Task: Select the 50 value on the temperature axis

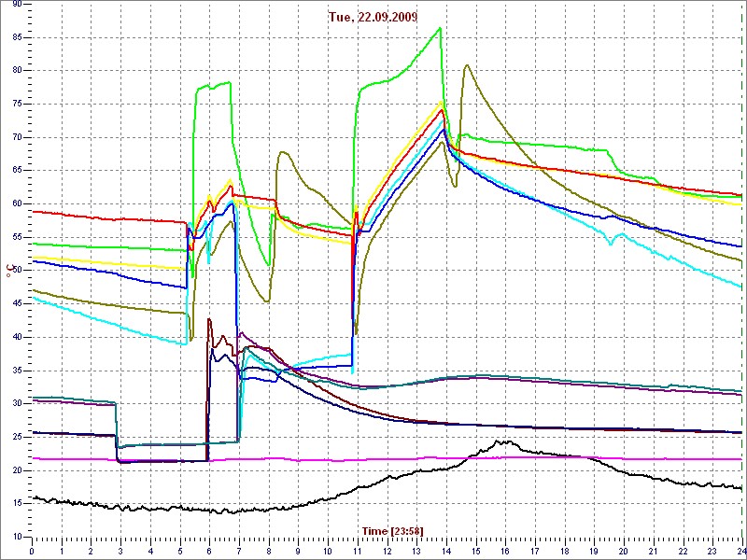Action: pos(16,271)
